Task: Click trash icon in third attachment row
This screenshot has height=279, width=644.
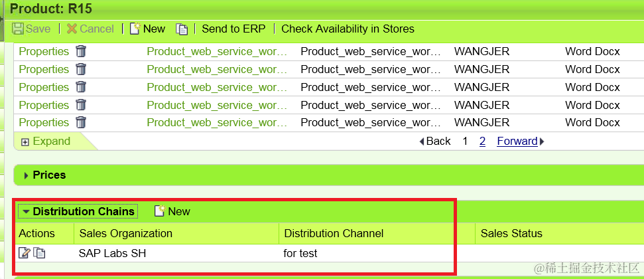Action: (82, 87)
